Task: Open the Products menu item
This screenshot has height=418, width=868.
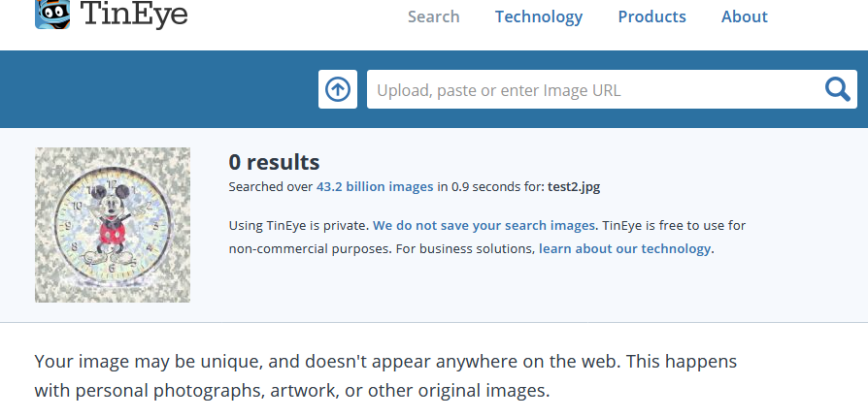Action: [x=652, y=16]
